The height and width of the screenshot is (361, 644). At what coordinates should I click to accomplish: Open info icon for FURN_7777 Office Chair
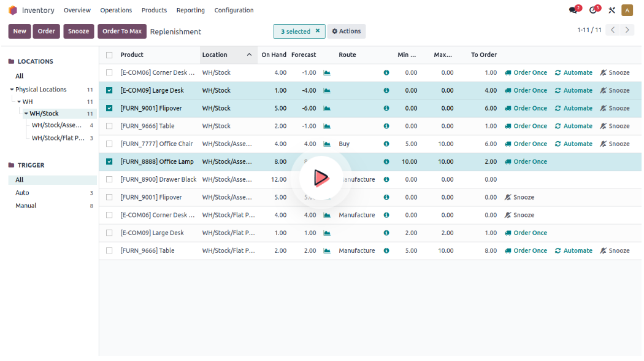pyautogui.click(x=386, y=144)
